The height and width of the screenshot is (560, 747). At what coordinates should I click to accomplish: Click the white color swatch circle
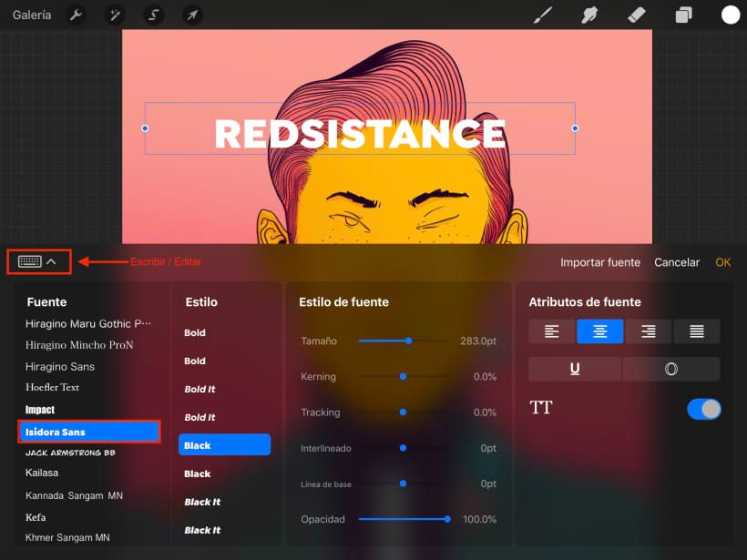coord(731,15)
